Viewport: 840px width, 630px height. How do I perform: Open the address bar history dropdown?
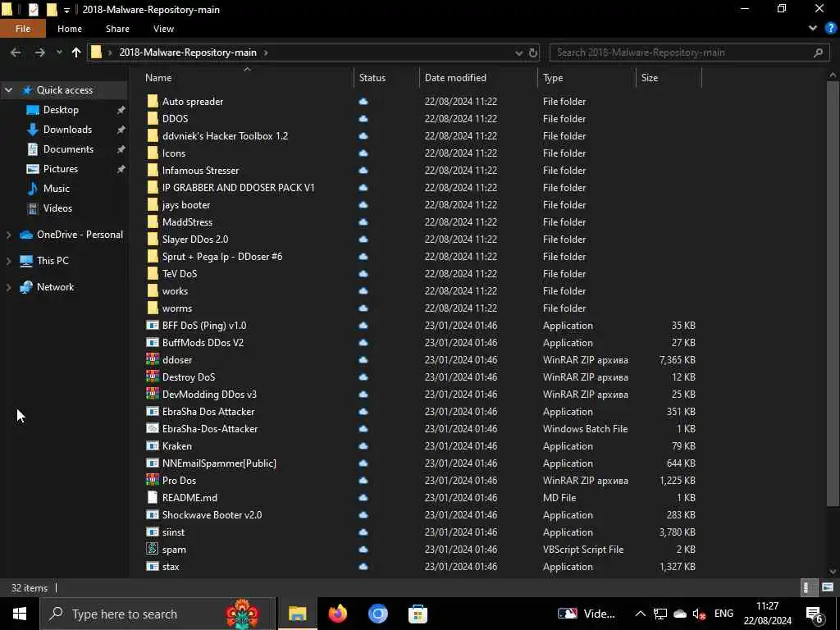point(518,52)
